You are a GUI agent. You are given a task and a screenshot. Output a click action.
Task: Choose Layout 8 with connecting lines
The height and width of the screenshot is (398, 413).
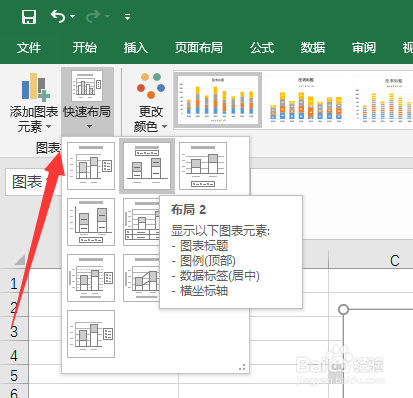pos(141,278)
